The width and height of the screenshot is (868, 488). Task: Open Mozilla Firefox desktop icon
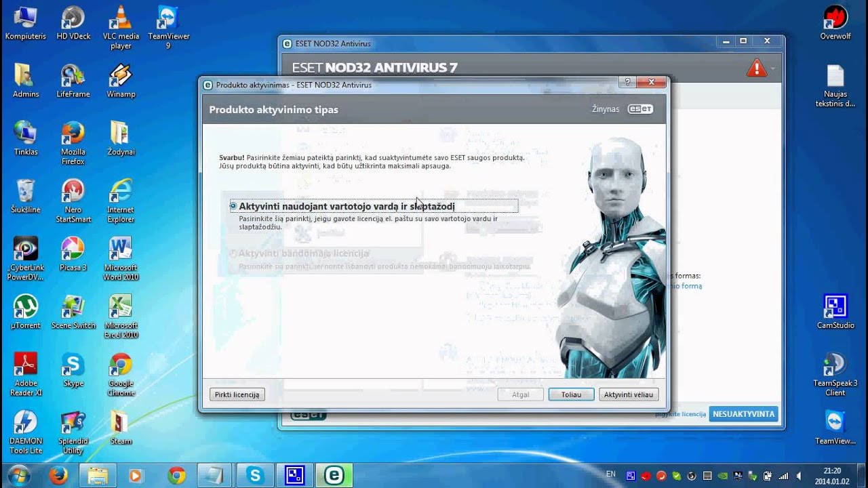(73, 144)
